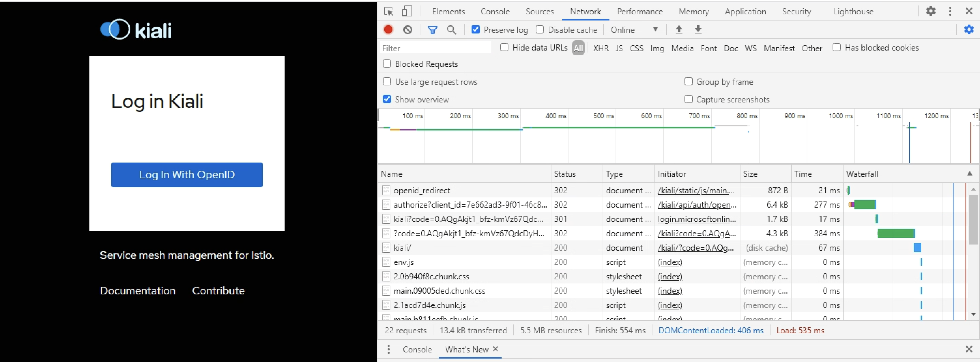The width and height of the screenshot is (980, 362).
Task: Switch to the Performance tab
Action: coord(639,11)
